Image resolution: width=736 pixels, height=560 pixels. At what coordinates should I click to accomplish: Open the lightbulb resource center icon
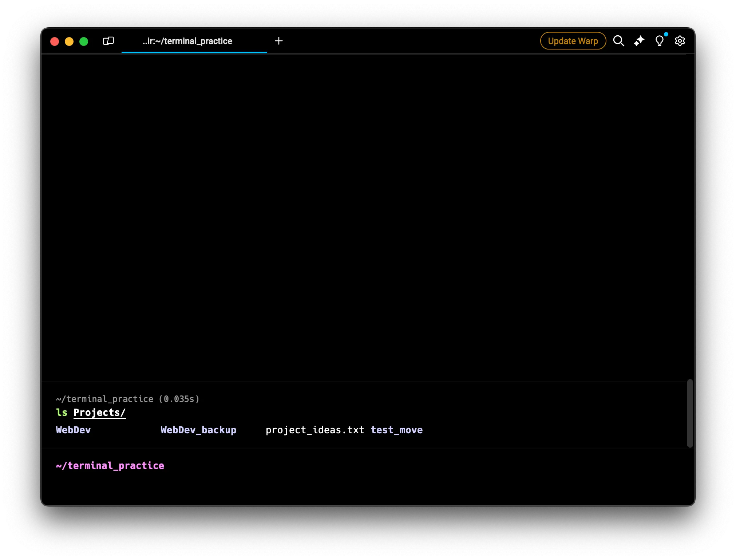coord(659,41)
